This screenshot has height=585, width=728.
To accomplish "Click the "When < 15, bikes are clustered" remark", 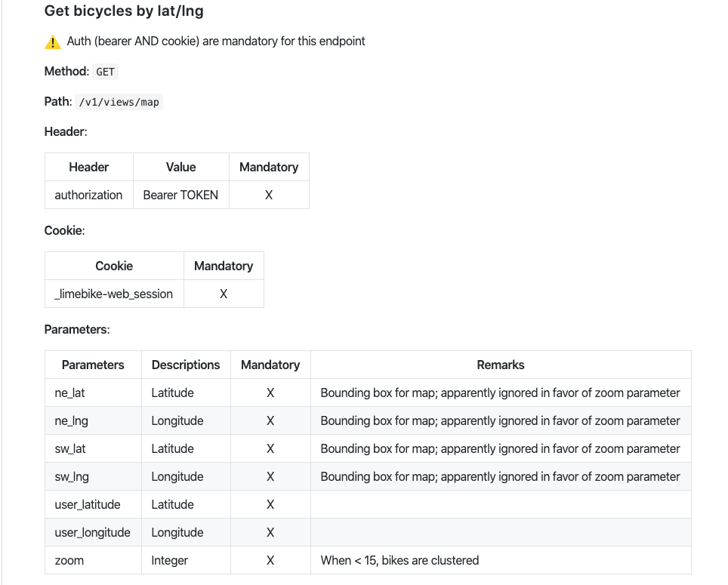I will pyautogui.click(x=399, y=560).
